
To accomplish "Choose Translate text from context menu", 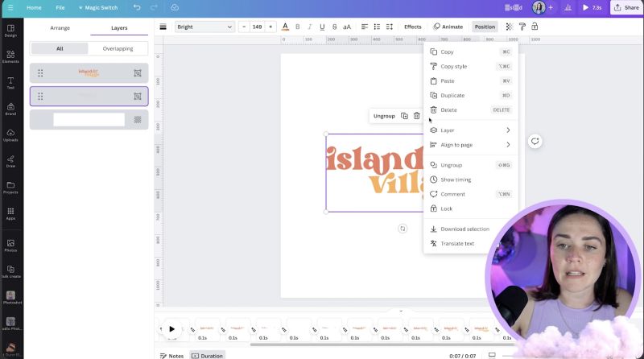I will point(458,244).
